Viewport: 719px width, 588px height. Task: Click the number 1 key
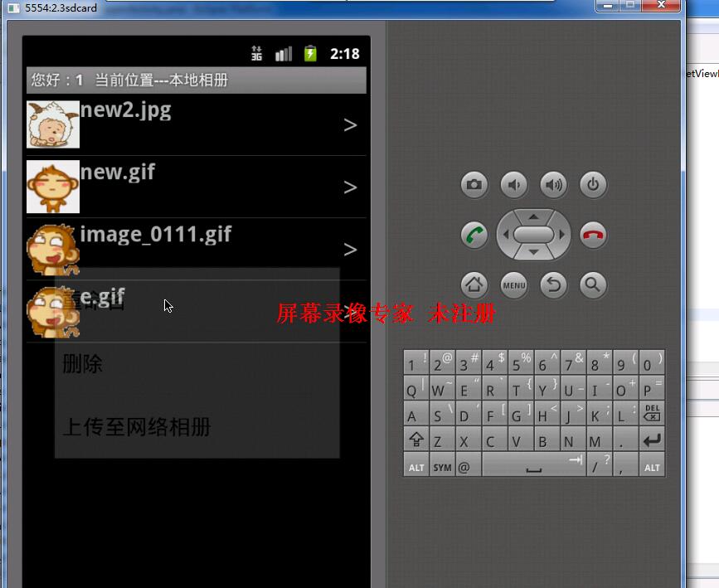click(x=416, y=362)
